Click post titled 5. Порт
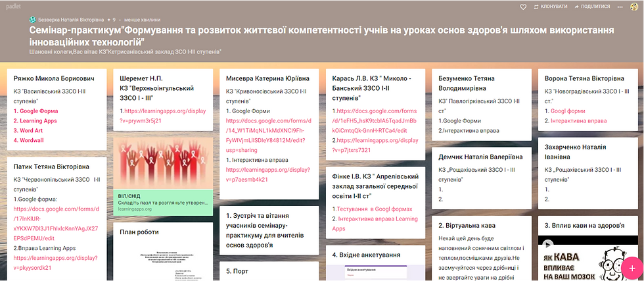 237,272
